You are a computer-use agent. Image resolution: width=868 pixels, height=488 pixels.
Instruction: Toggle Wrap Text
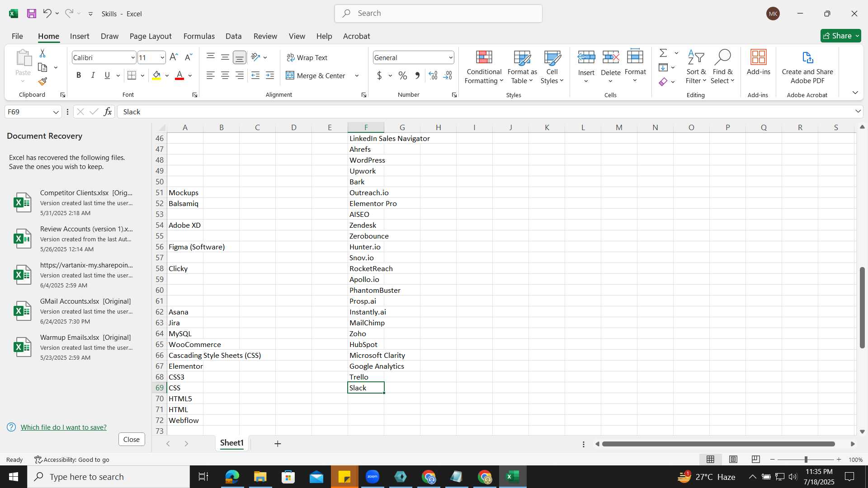[x=307, y=57]
